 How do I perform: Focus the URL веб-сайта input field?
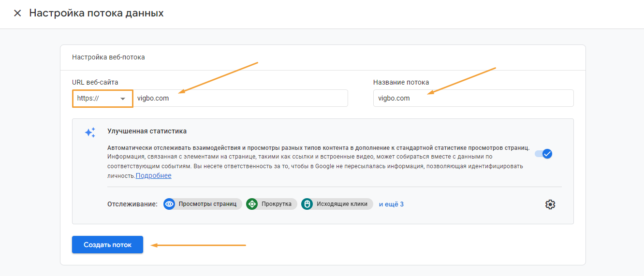coord(240,98)
